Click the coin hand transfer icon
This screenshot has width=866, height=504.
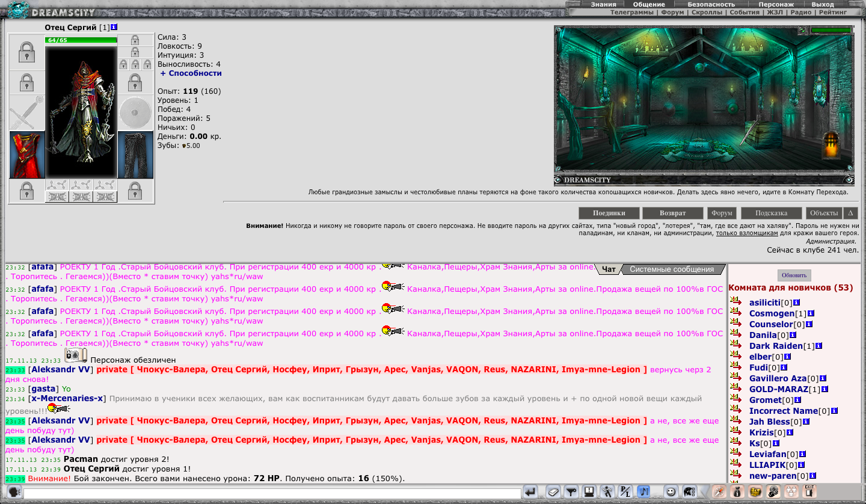pyautogui.click(x=773, y=492)
